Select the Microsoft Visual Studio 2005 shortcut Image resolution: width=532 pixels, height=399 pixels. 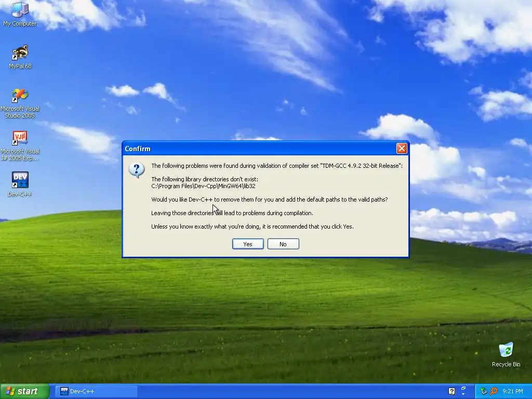click(x=20, y=103)
